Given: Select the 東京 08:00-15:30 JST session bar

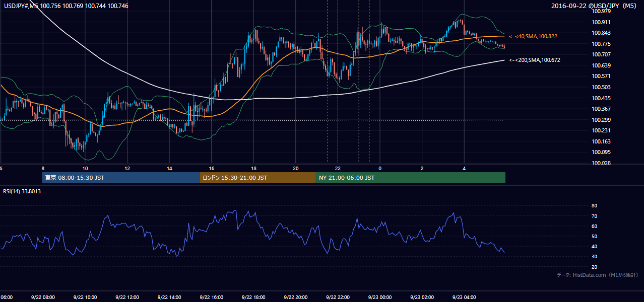Looking at the screenshot, I should (x=121, y=178).
